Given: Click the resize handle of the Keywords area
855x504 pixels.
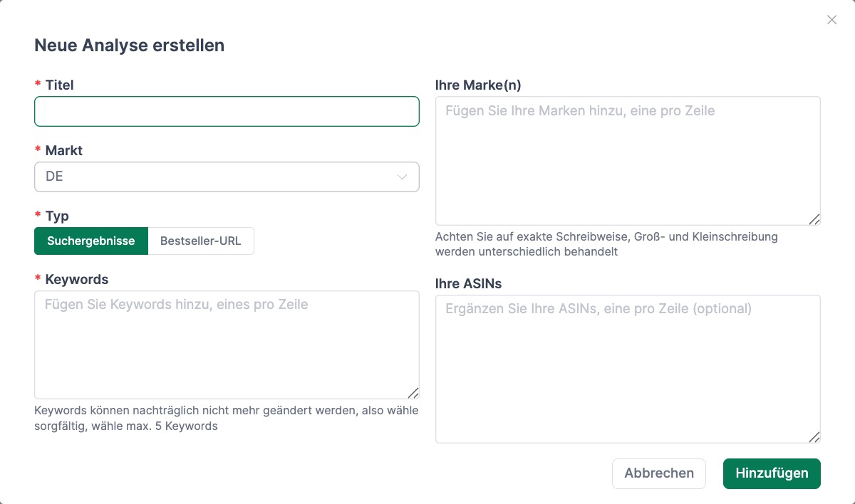Looking at the screenshot, I should point(414,394).
